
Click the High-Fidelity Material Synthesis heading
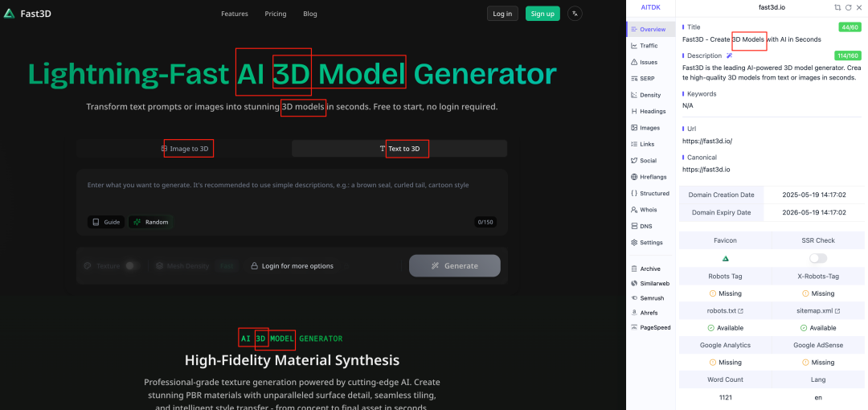pyautogui.click(x=292, y=360)
